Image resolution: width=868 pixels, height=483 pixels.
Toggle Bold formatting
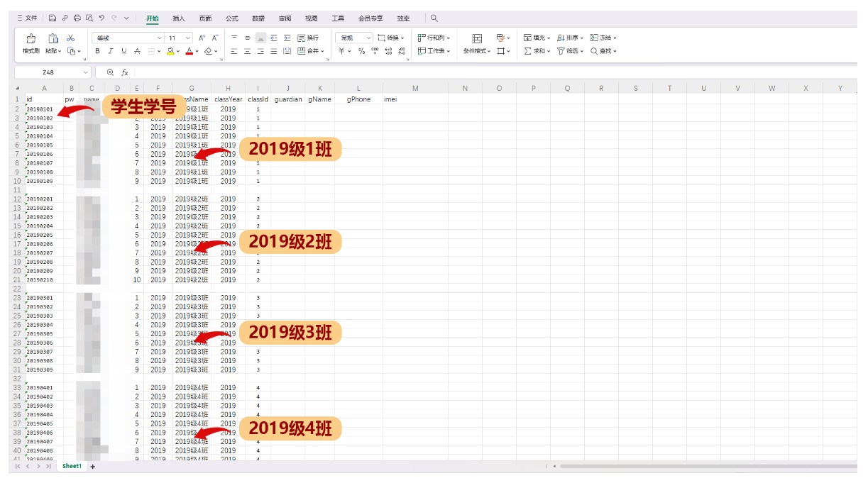(x=97, y=51)
